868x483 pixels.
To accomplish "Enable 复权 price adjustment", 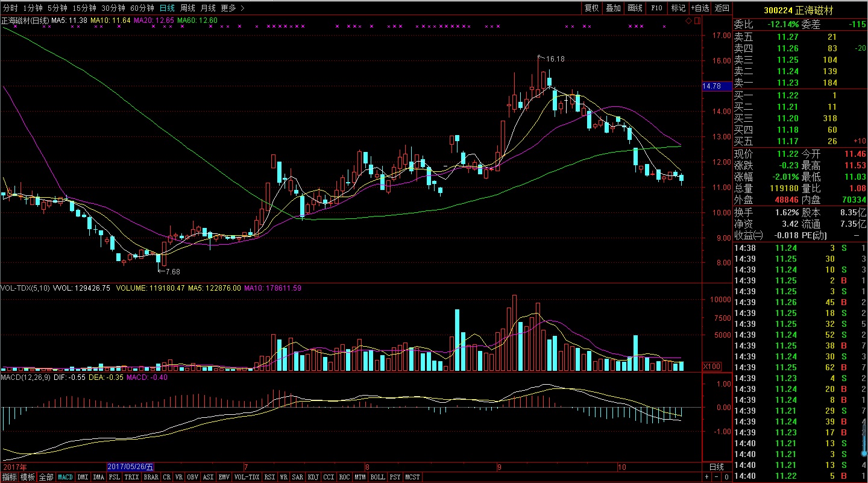I will pos(591,8).
